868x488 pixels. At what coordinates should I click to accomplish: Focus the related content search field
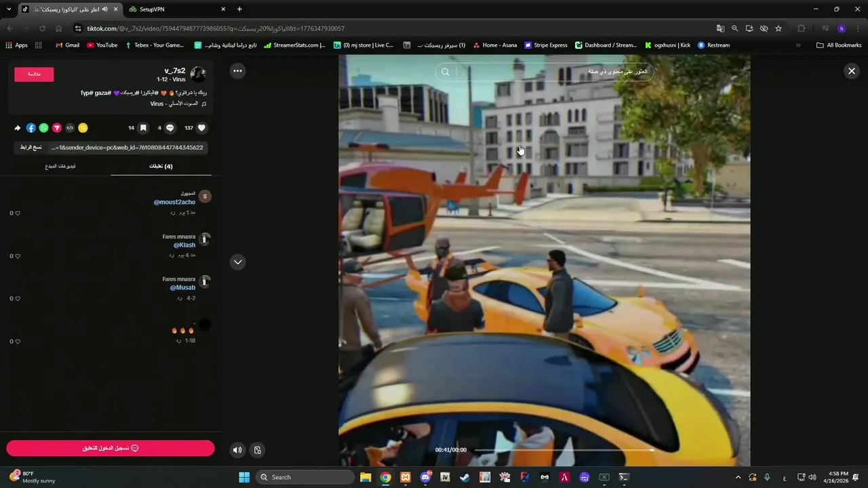(x=545, y=72)
